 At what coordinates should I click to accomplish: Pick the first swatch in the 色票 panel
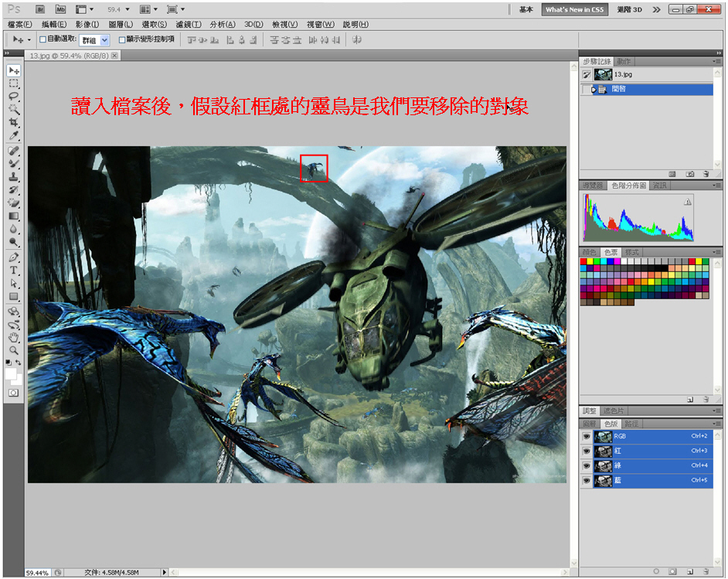[583, 261]
